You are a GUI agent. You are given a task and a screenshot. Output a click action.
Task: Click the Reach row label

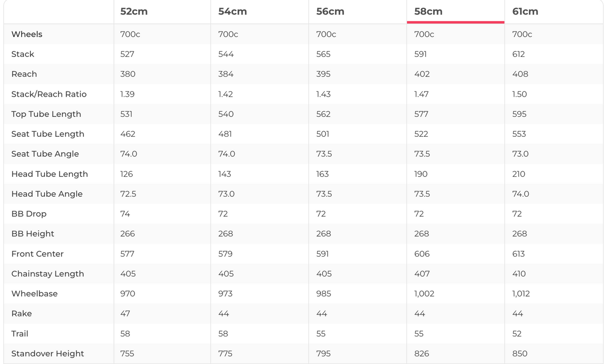coord(24,74)
